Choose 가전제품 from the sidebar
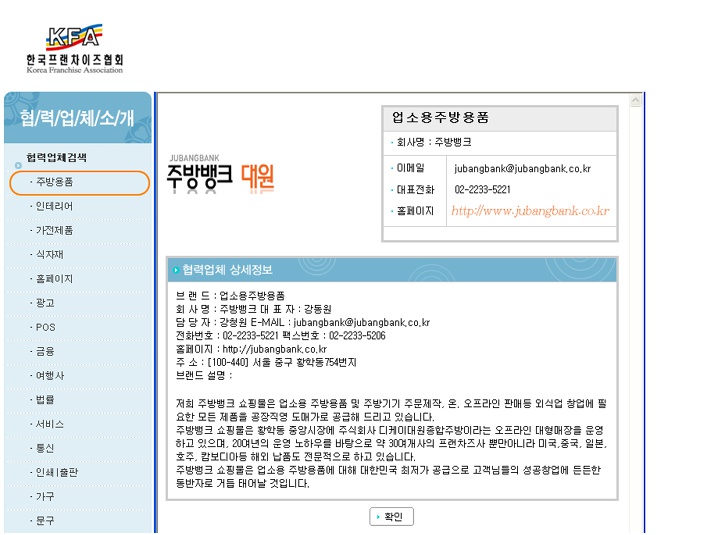Screen dimensions: 711x535 (54, 230)
